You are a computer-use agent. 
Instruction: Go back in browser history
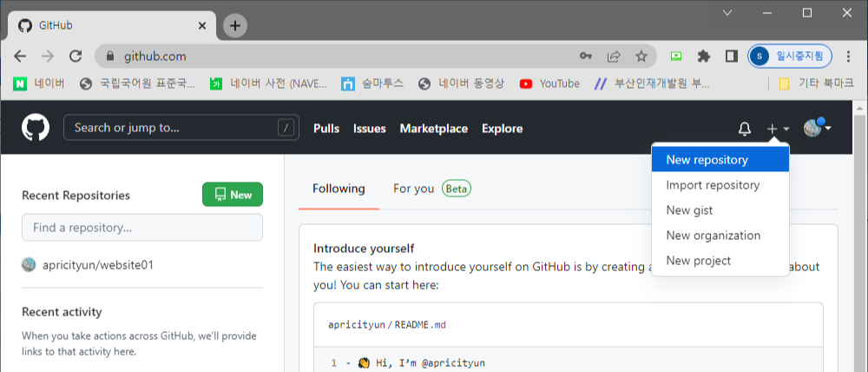pos(20,56)
